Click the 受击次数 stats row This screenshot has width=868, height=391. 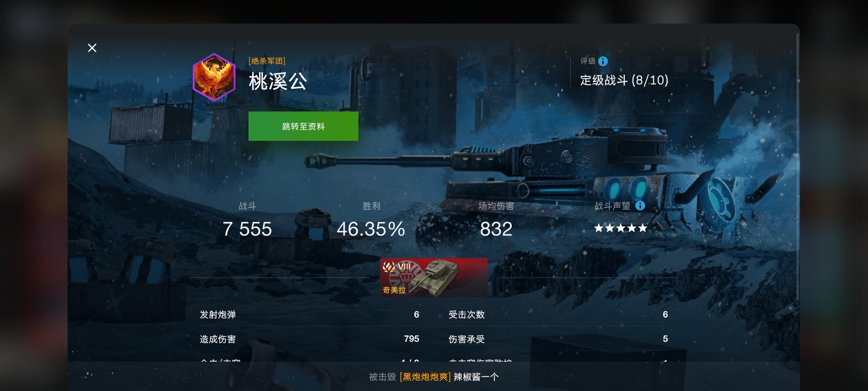point(558,314)
